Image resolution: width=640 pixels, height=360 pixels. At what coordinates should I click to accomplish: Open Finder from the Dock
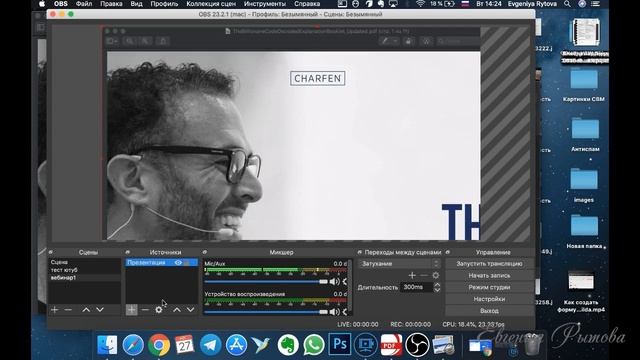[x=107, y=344]
